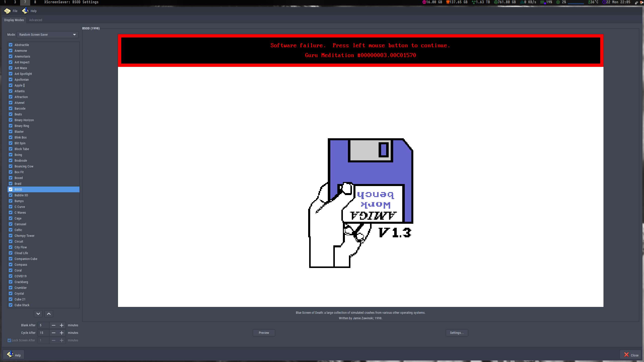This screenshot has width=644, height=362.
Task: Switch to the Advanced tab
Action: pos(35,20)
